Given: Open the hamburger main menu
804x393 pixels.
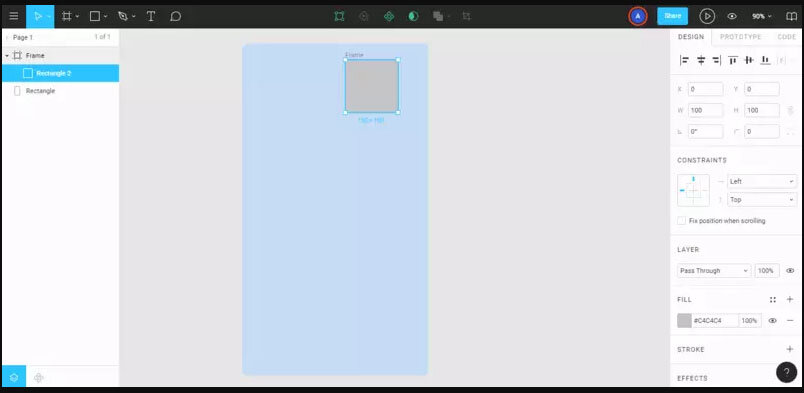Looking at the screenshot, I should [14, 16].
